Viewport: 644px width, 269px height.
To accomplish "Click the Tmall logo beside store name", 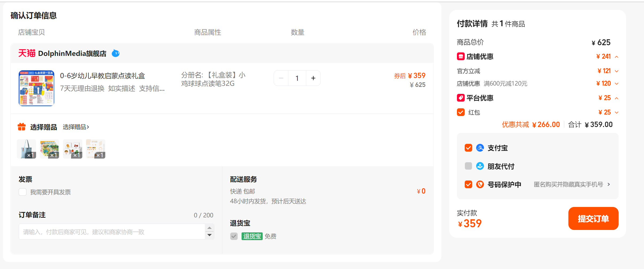I will click(x=27, y=53).
